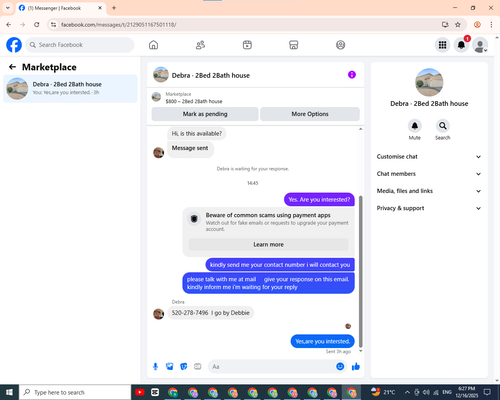Click the Aa message input field
The image size is (500, 400).
point(272,367)
